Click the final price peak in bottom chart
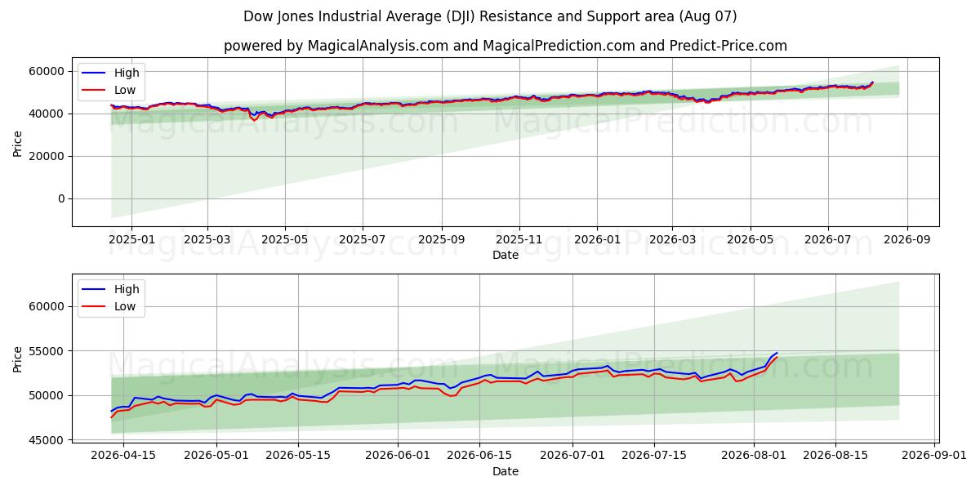The height and width of the screenshot is (490, 980). point(777,354)
